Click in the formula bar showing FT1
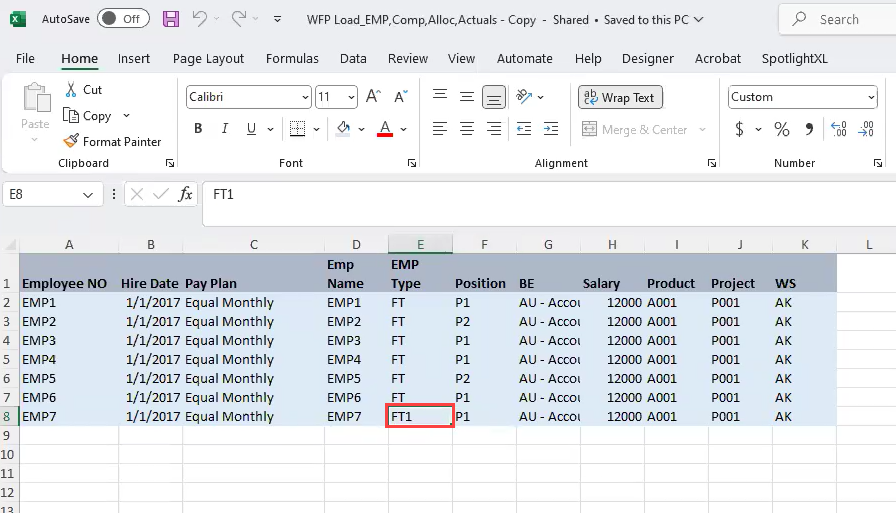 (549, 203)
